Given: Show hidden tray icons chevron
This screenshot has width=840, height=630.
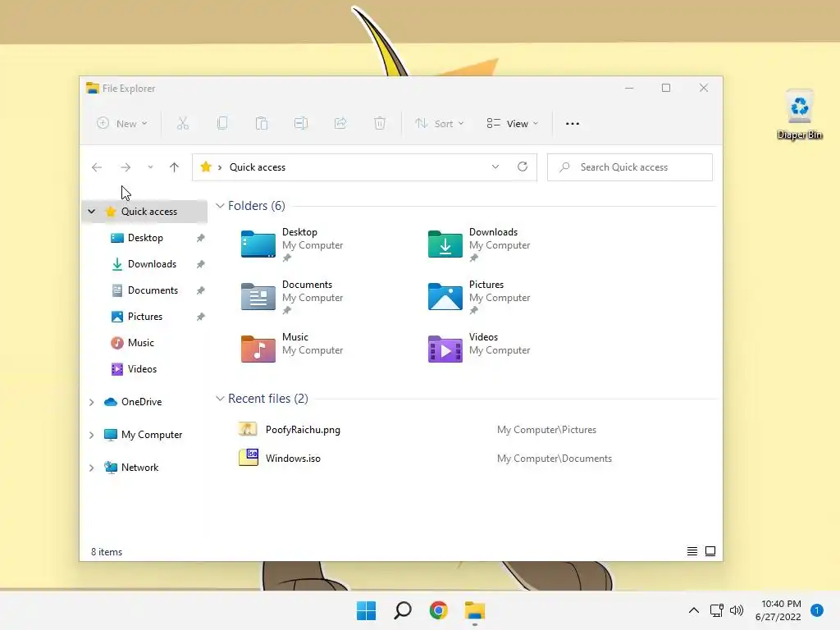Looking at the screenshot, I should 694,610.
